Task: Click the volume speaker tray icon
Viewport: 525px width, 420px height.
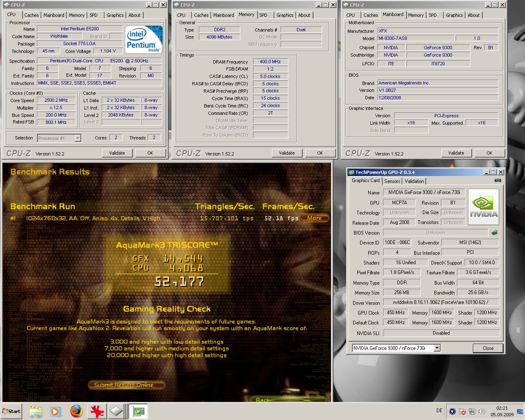Action: point(482,411)
